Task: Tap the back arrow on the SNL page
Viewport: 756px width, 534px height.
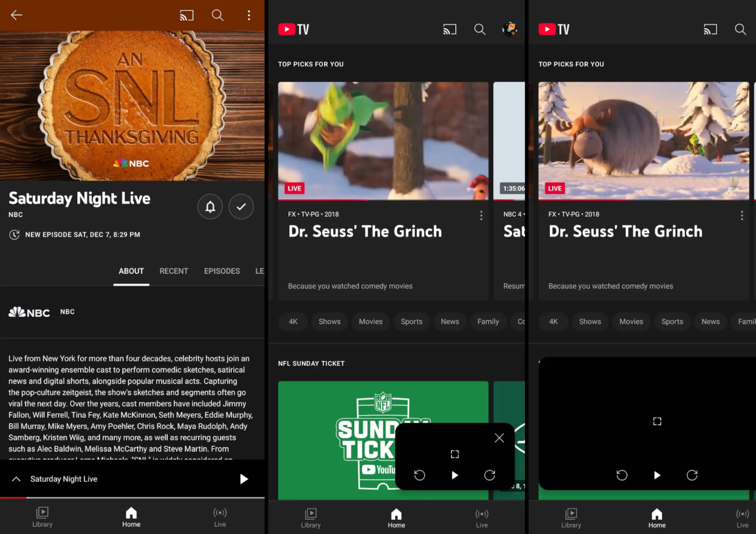Action: coord(17,15)
